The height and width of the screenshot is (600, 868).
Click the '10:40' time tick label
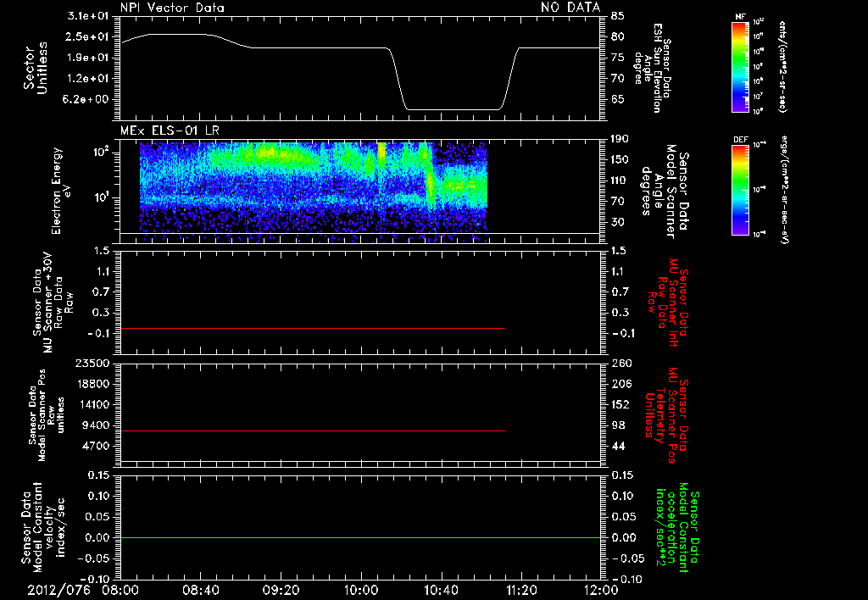coord(441,590)
